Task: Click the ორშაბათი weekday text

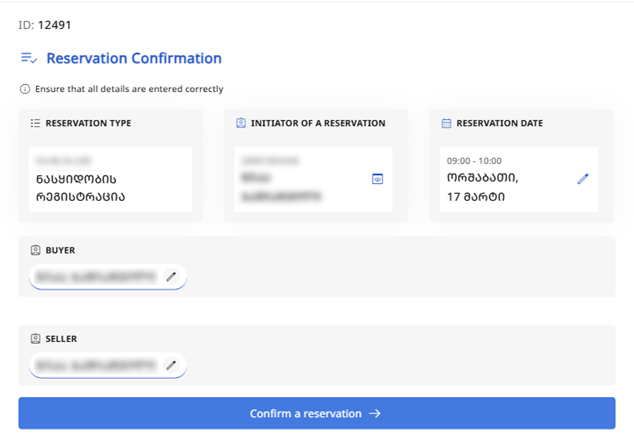Action: click(x=482, y=178)
